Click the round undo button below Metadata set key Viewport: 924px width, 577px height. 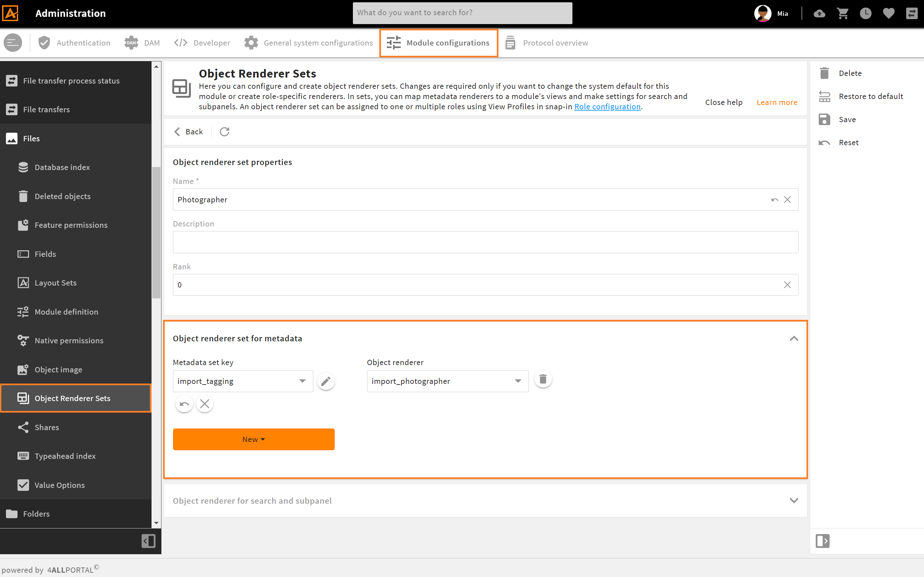click(x=184, y=404)
